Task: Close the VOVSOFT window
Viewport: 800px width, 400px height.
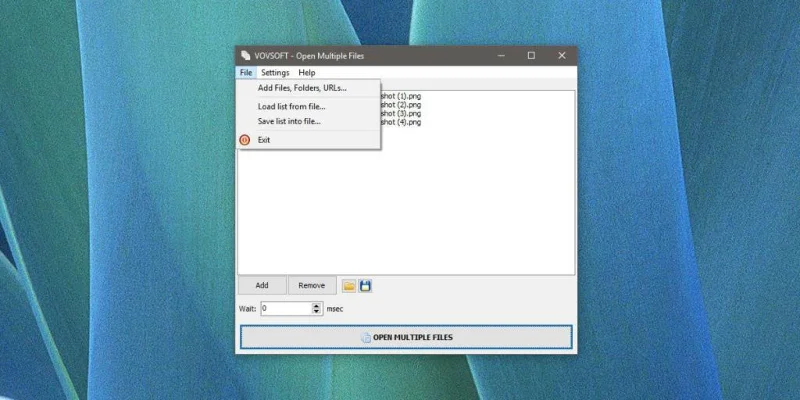Action: (x=562, y=56)
